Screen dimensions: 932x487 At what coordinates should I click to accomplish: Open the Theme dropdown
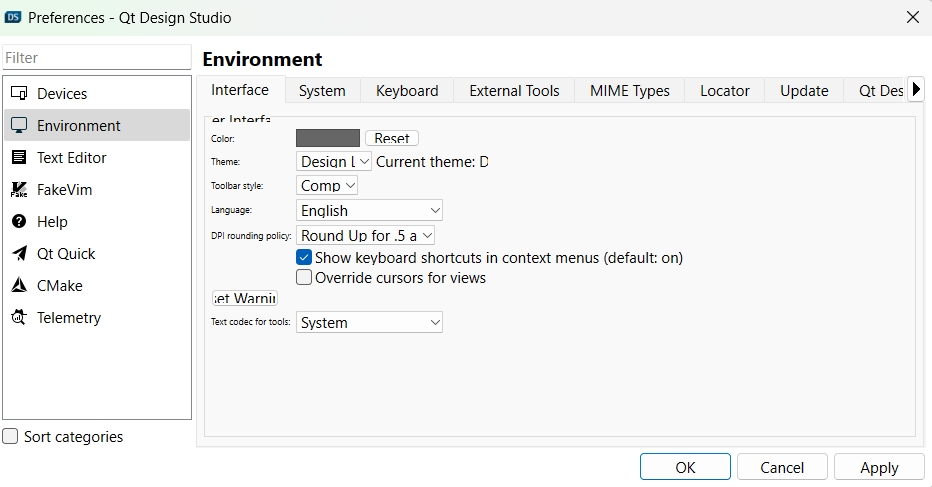333,162
